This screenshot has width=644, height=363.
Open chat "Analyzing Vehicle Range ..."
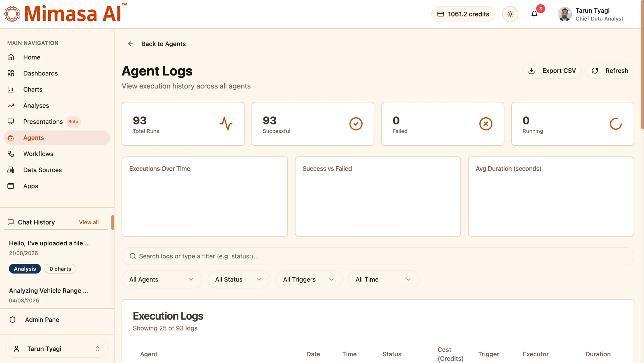coord(48,291)
